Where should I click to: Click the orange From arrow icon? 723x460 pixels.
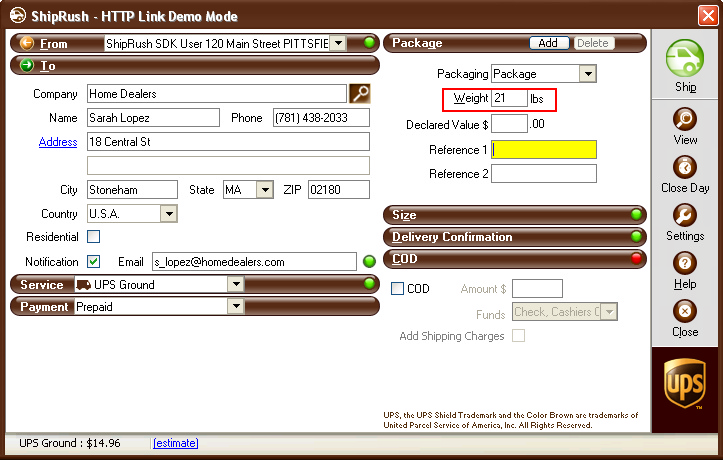pos(27,43)
